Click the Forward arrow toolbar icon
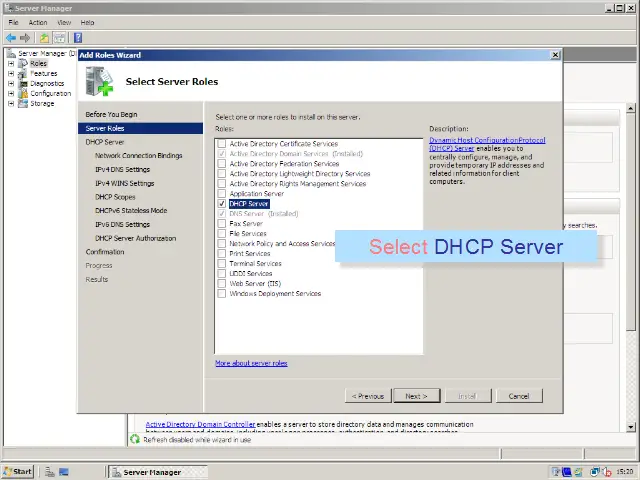Screen dimensions: 640x480 click(25, 38)
